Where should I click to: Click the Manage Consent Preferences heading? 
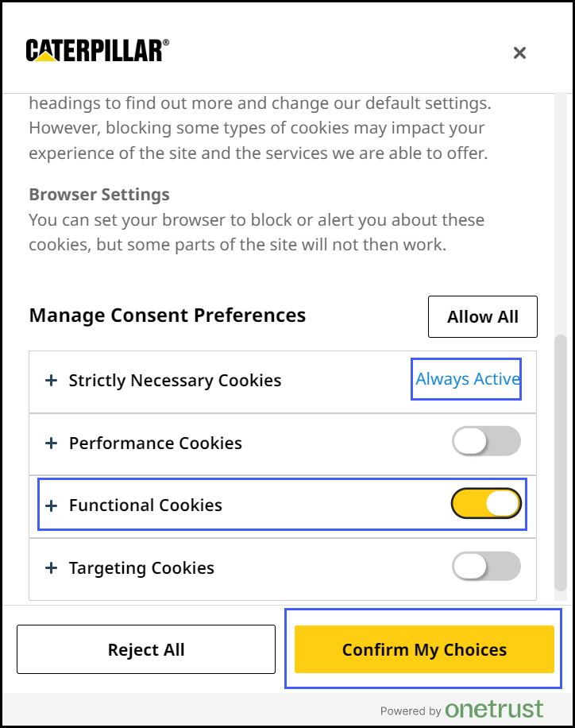167,315
